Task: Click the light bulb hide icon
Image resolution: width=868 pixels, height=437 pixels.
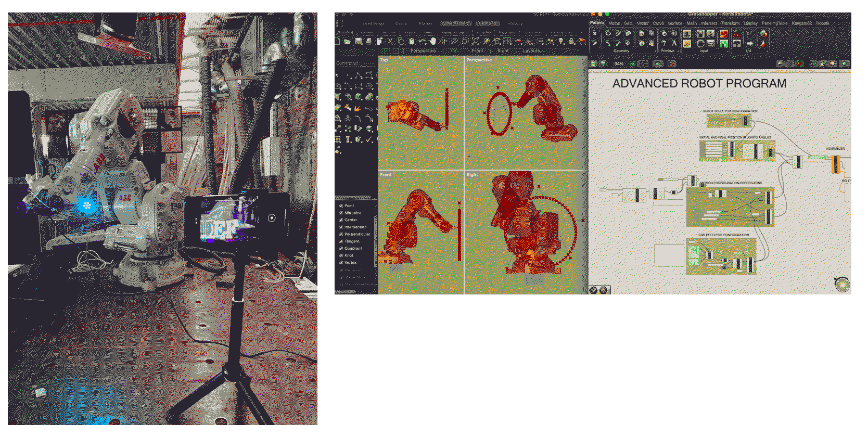Action: [561, 42]
